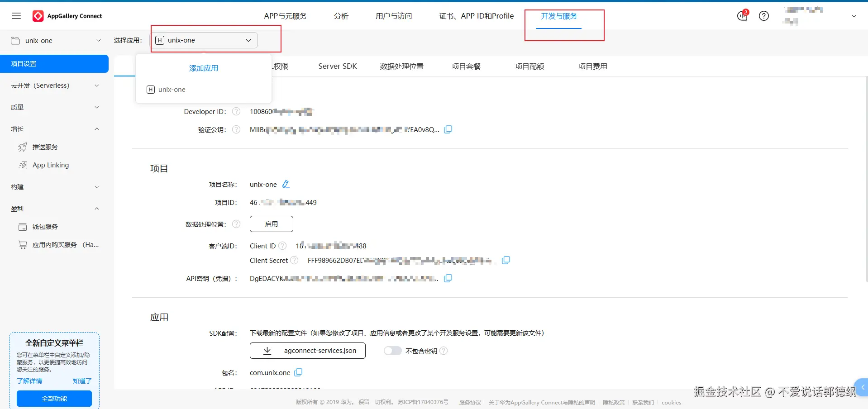The height and width of the screenshot is (409, 868).
Task: Switch to 用户与访问 tab
Action: (394, 16)
